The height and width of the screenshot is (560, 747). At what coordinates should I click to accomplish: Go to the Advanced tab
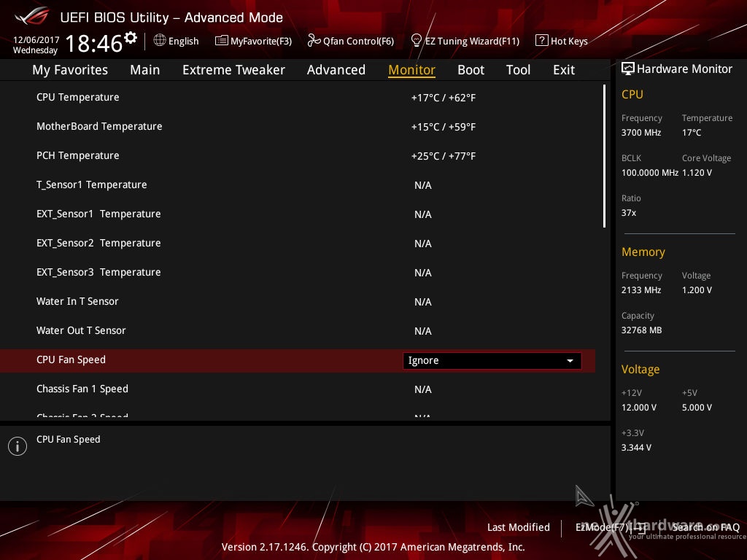(x=336, y=70)
